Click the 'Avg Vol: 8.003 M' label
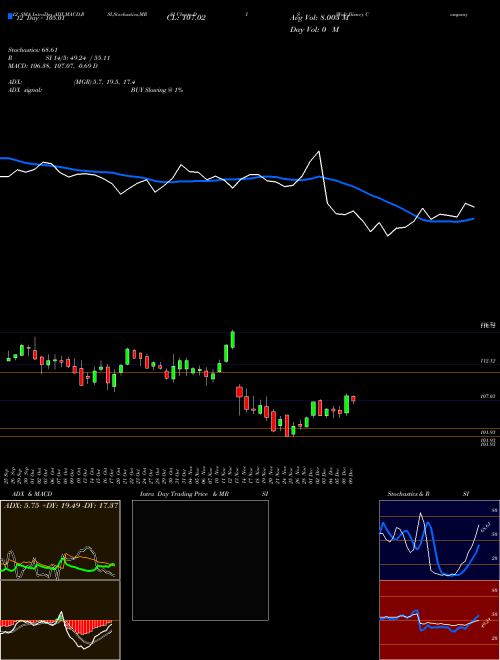 319,18
